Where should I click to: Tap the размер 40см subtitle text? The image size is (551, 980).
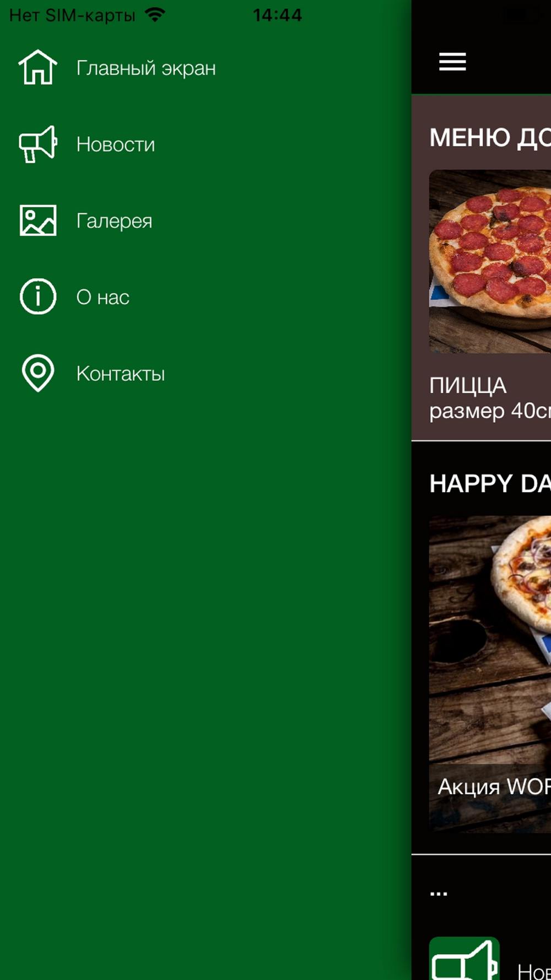point(490,411)
